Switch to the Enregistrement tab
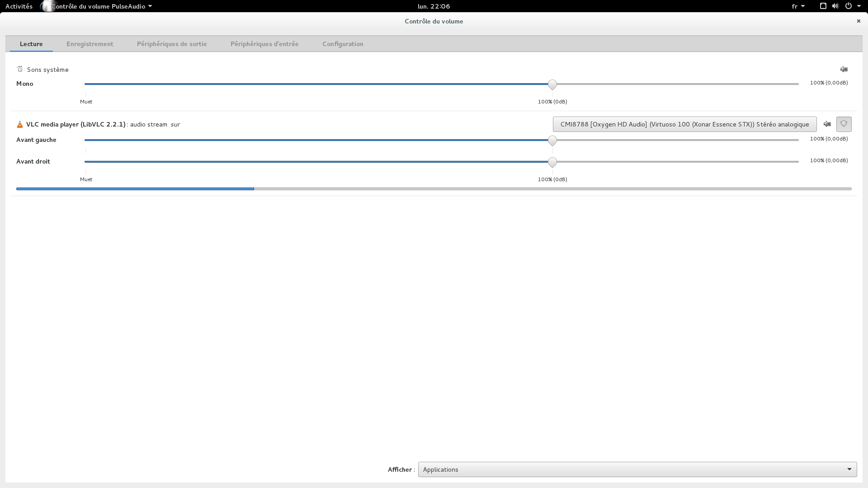This screenshot has height=488, width=868. pyautogui.click(x=90, y=44)
